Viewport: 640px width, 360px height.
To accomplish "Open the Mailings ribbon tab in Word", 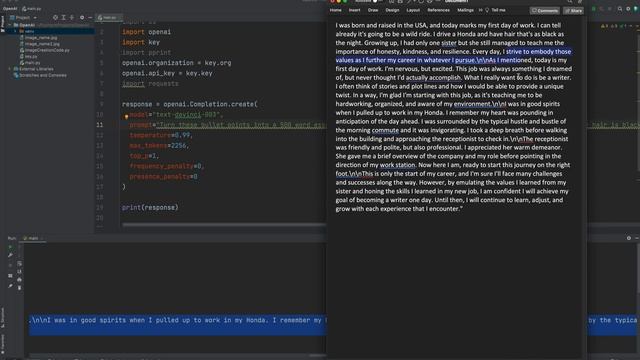I will pyautogui.click(x=465, y=10).
